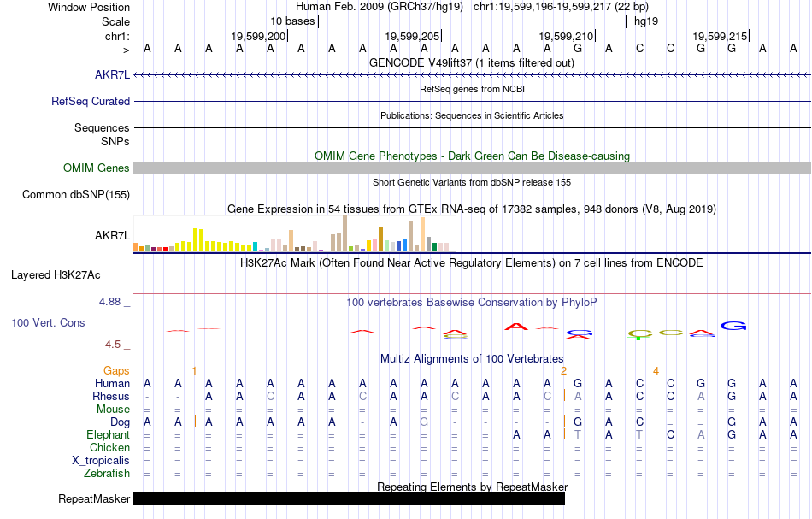The width and height of the screenshot is (812, 519).
Task: Click the orange gap number 2
Action: click(x=563, y=371)
